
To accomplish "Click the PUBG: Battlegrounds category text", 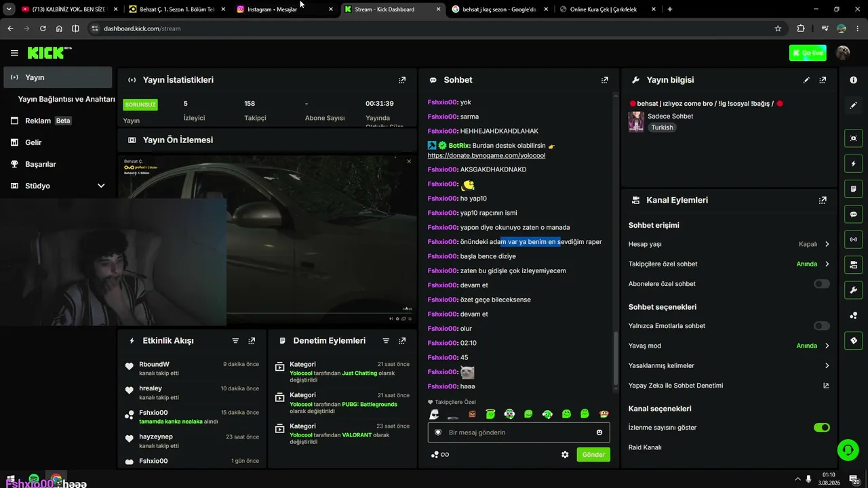I will [x=370, y=405].
